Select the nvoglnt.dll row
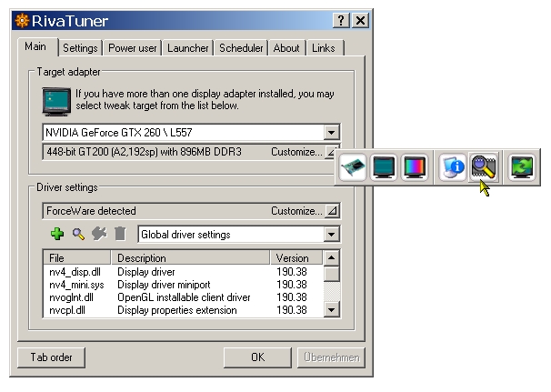The image size is (551, 392). tap(183, 297)
